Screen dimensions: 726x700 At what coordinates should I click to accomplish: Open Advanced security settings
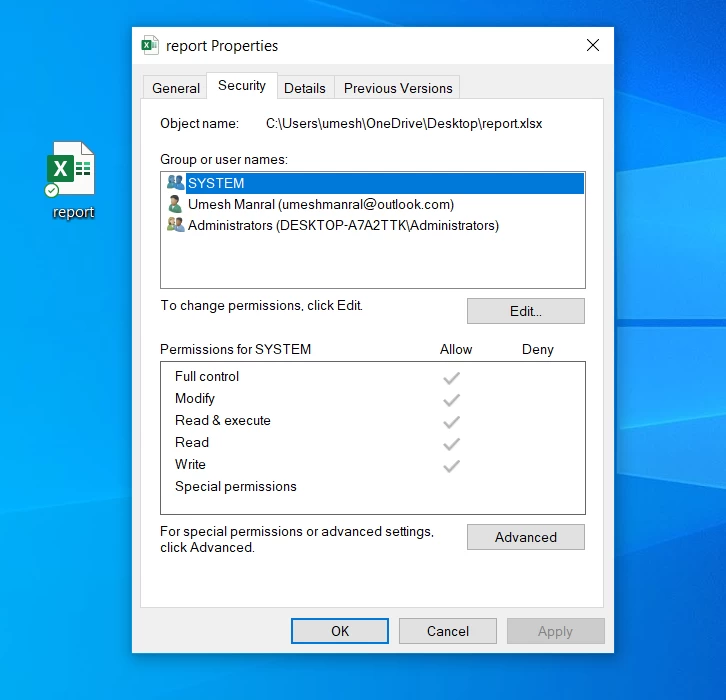click(526, 537)
